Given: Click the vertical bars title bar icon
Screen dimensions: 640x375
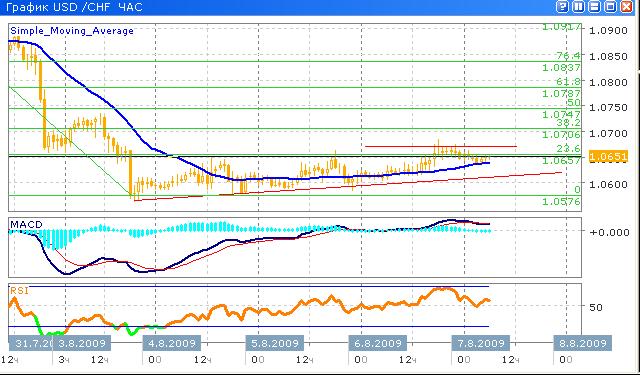Looking at the screenshot, I should click(578, 7).
